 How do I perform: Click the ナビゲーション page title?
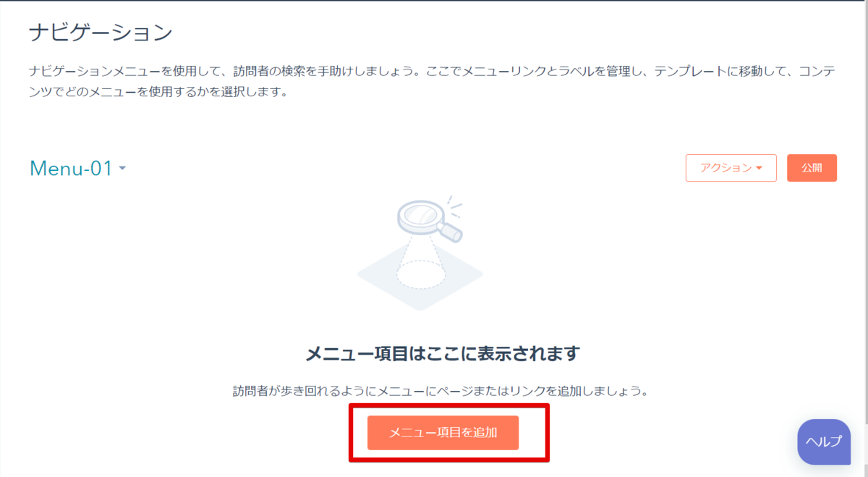tap(101, 33)
